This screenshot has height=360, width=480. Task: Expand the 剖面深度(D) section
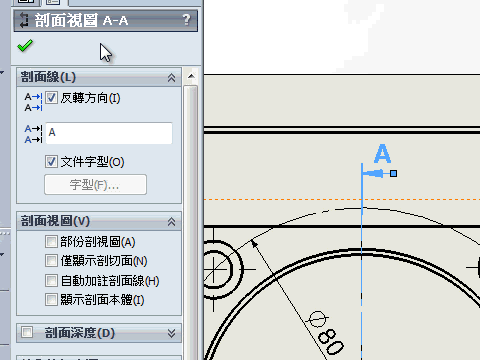[171, 333]
